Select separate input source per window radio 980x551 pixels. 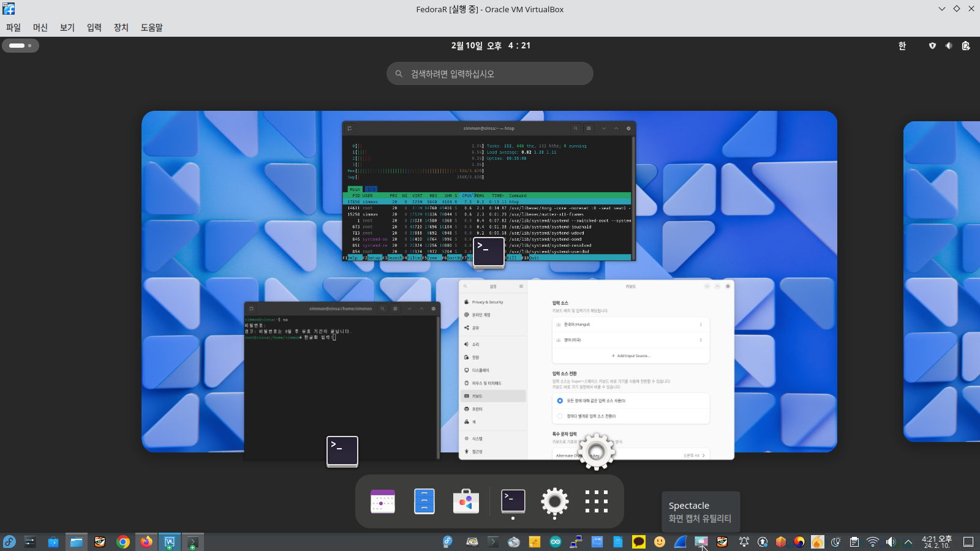(560, 416)
